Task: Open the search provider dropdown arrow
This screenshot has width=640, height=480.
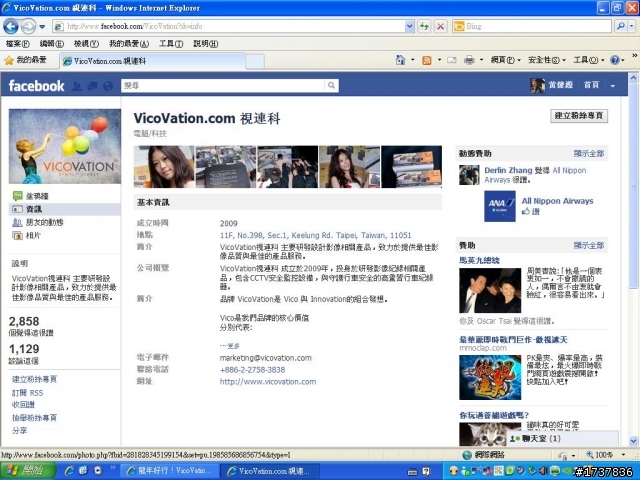Action: (x=631, y=27)
